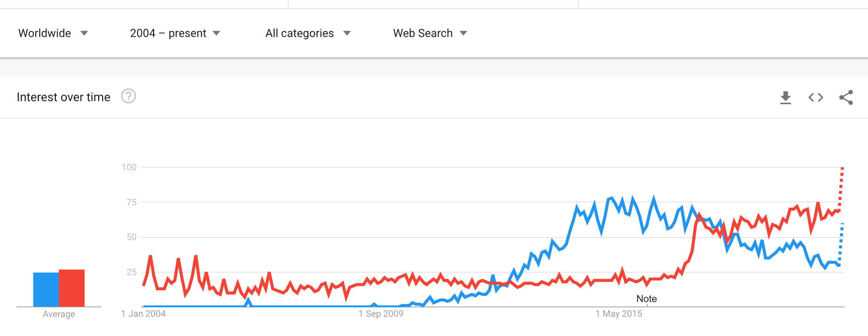
Task: Click the 1 Jan 2004 axis label
Action: coord(144,314)
